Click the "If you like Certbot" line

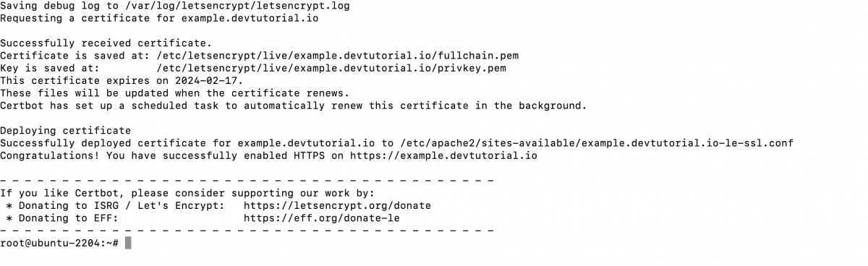pyautogui.click(x=187, y=193)
